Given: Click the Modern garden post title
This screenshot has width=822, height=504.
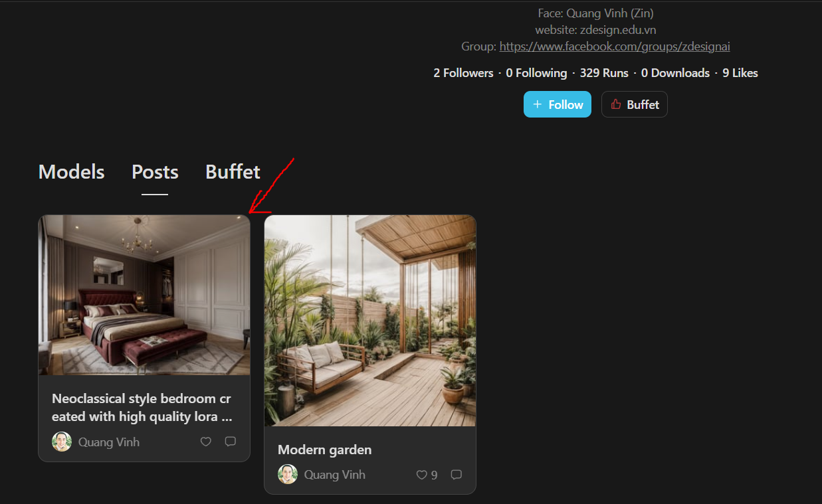Looking at the screenshot, I should tap(324, 450).
